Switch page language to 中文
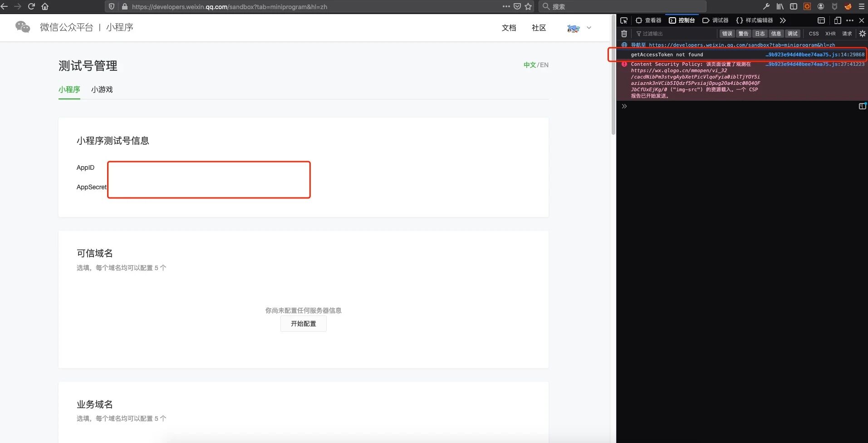 [x=530, y=65]
